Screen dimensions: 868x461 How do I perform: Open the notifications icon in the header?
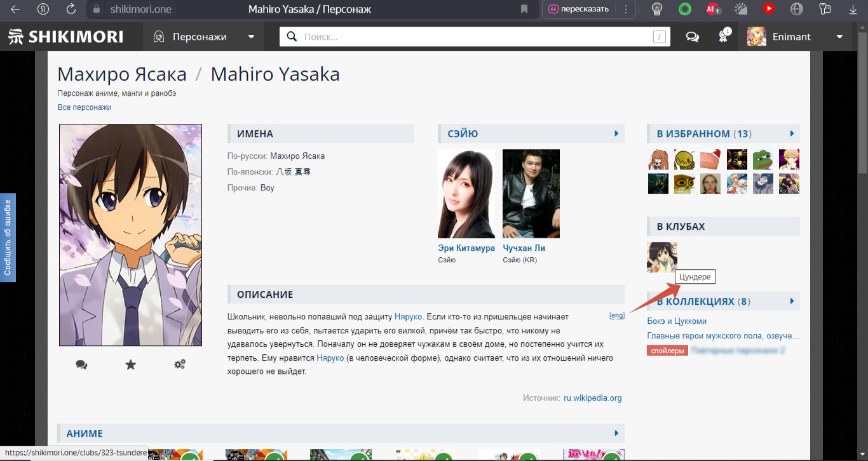tap(723, 37)
